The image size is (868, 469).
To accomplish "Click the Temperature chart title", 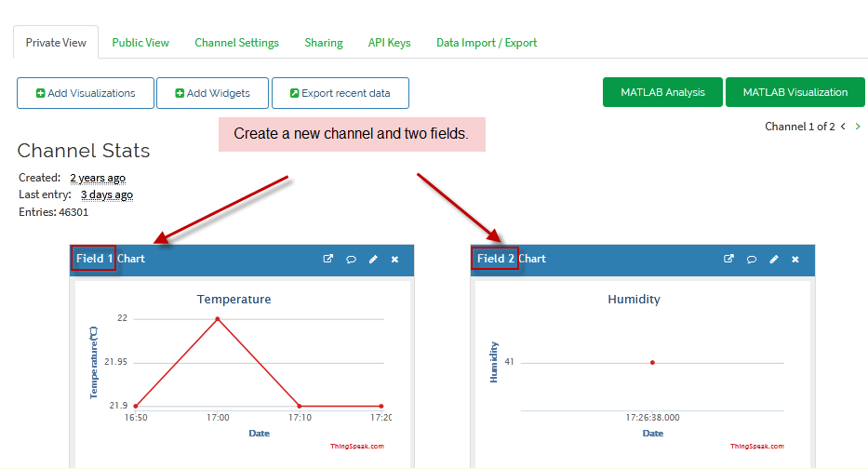I will click(x=234, y=299).
